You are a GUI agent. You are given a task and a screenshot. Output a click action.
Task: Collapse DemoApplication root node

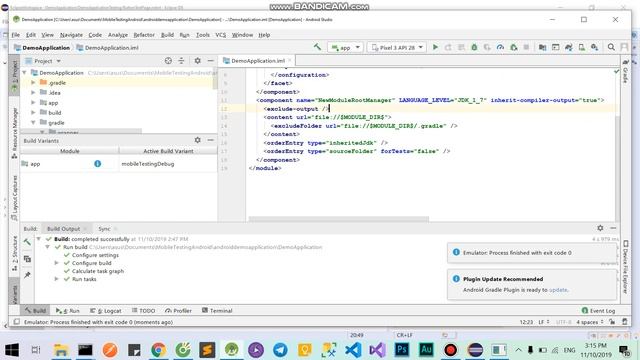(24, 73)
